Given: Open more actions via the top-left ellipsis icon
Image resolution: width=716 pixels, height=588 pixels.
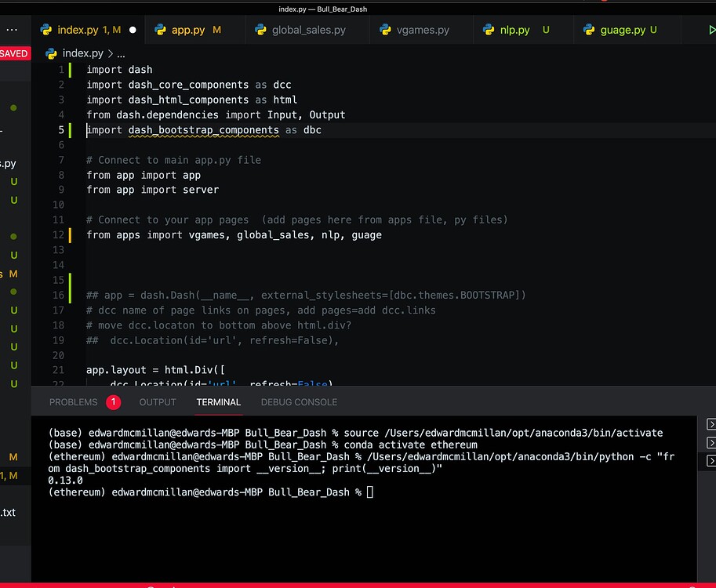Looking at the screenshot, I should (11, 28).
